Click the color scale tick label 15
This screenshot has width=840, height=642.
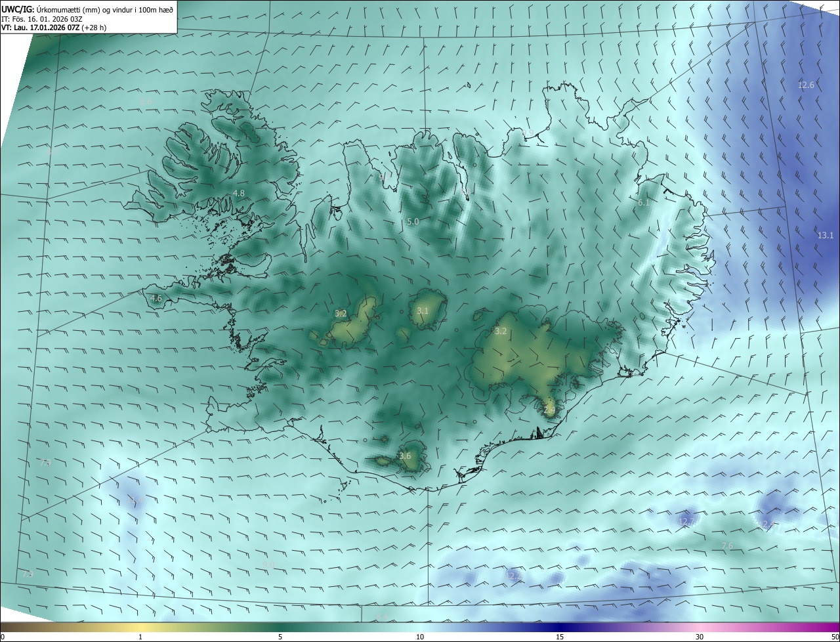pyautogui.click(x=560, y=637)
